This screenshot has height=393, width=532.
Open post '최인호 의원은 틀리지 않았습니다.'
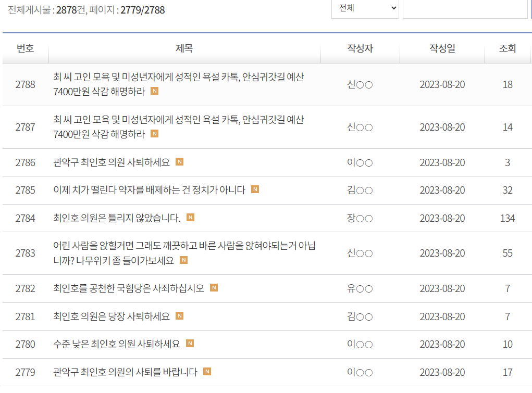[117, 218]
